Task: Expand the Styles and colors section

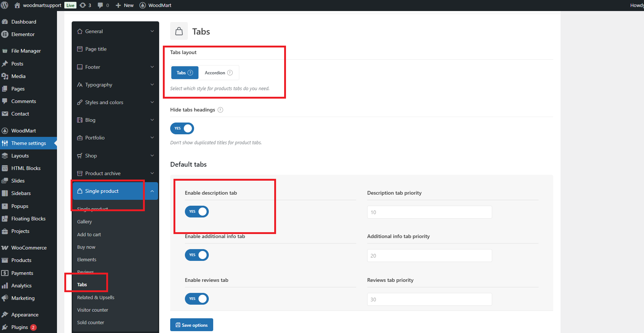Action: click(115, 102)
